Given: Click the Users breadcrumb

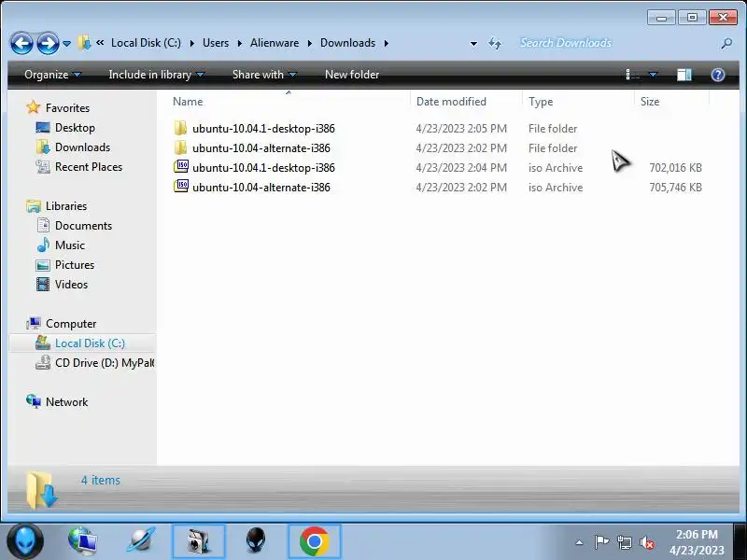Looking at the screenshot, I should point(216,43).
